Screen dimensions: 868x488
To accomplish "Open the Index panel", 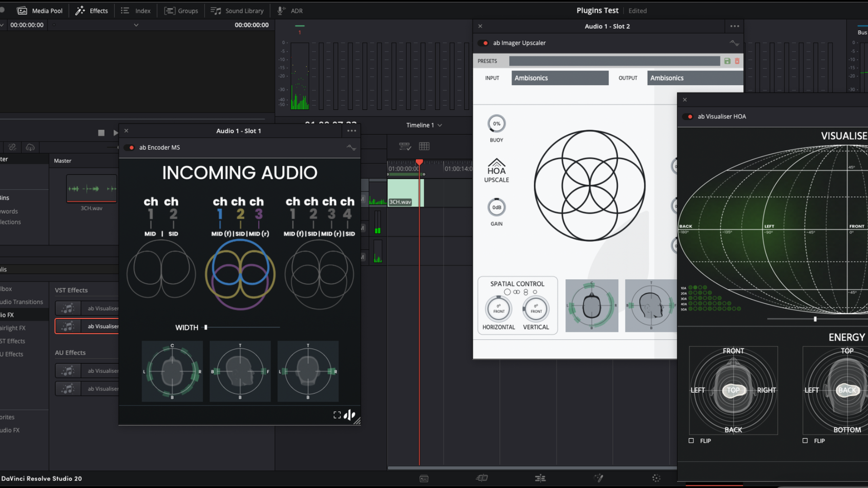I will [x=136, y=11].
